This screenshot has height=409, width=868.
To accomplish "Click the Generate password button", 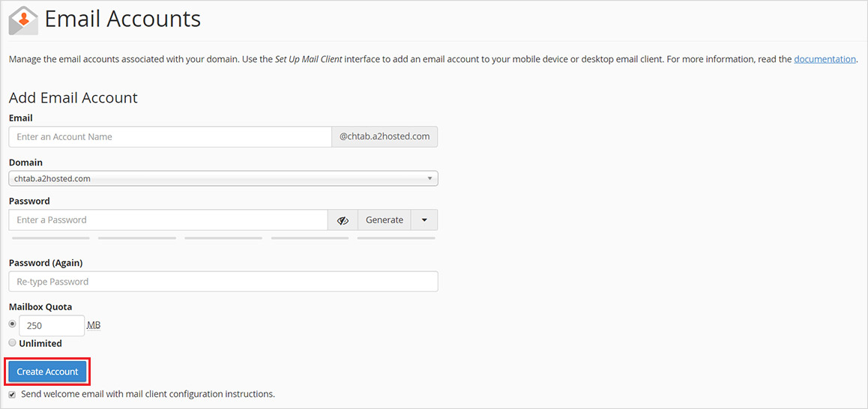I will coord(384,220).
